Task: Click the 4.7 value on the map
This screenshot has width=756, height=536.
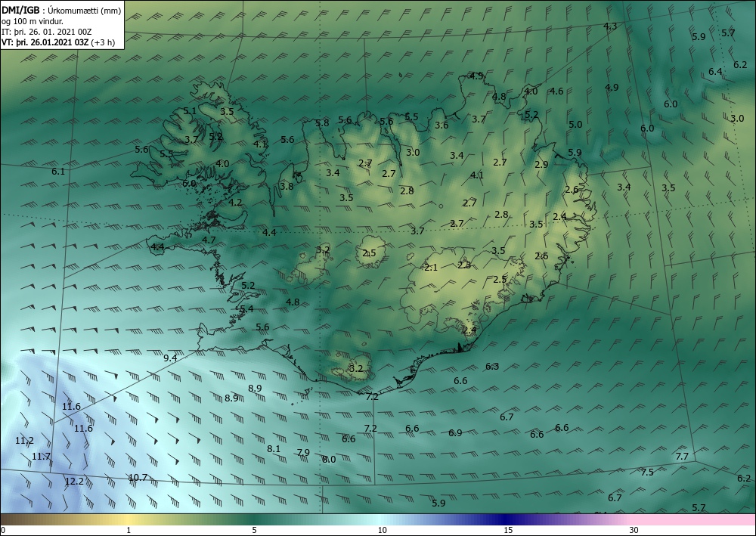Action: 209,240
